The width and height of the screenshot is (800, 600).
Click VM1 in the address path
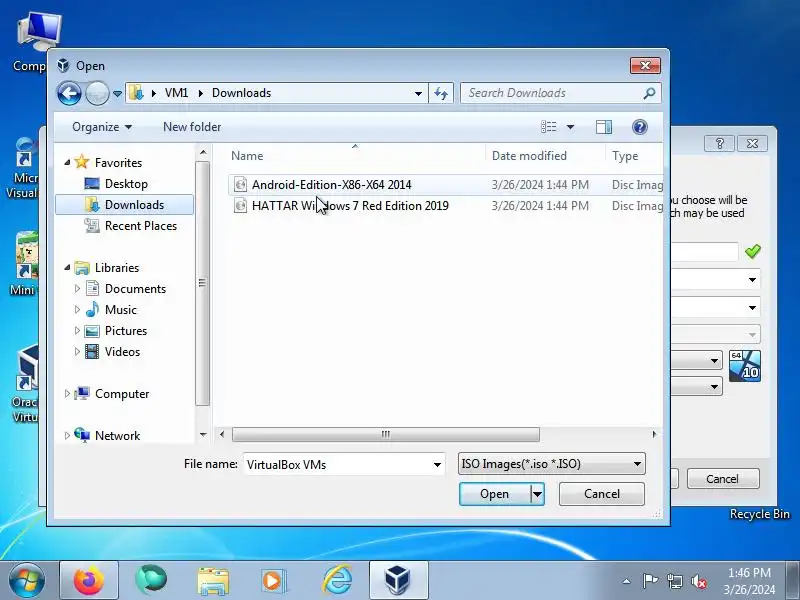[x=177, y=93]
